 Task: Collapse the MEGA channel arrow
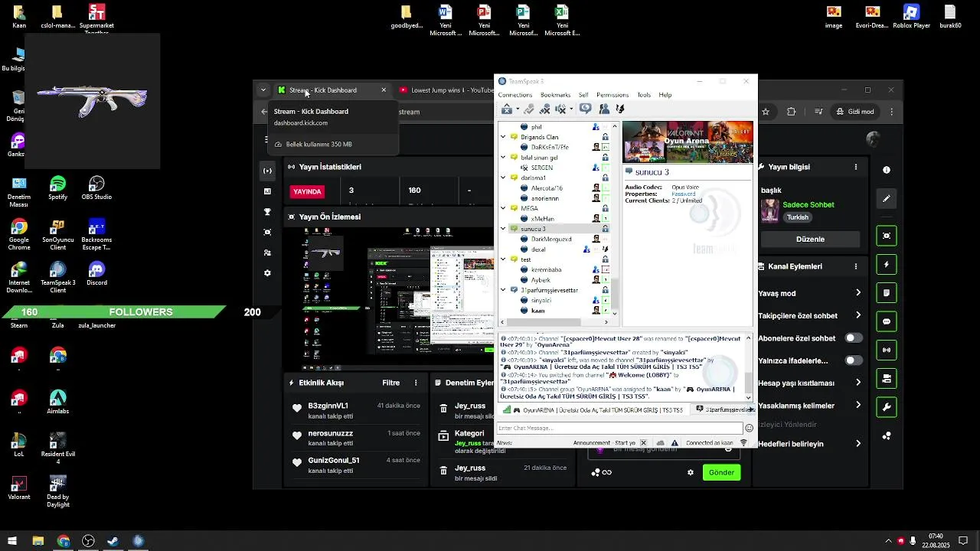point(503,208)
